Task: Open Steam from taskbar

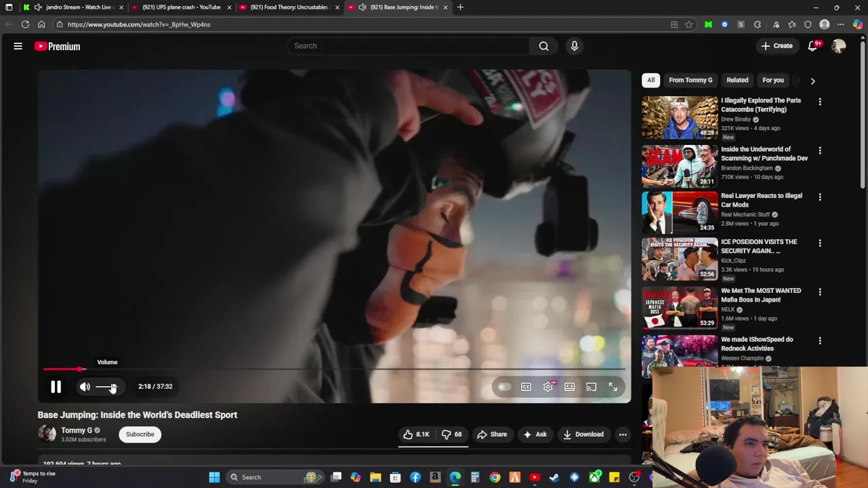Action: click(x=554, y=477)
